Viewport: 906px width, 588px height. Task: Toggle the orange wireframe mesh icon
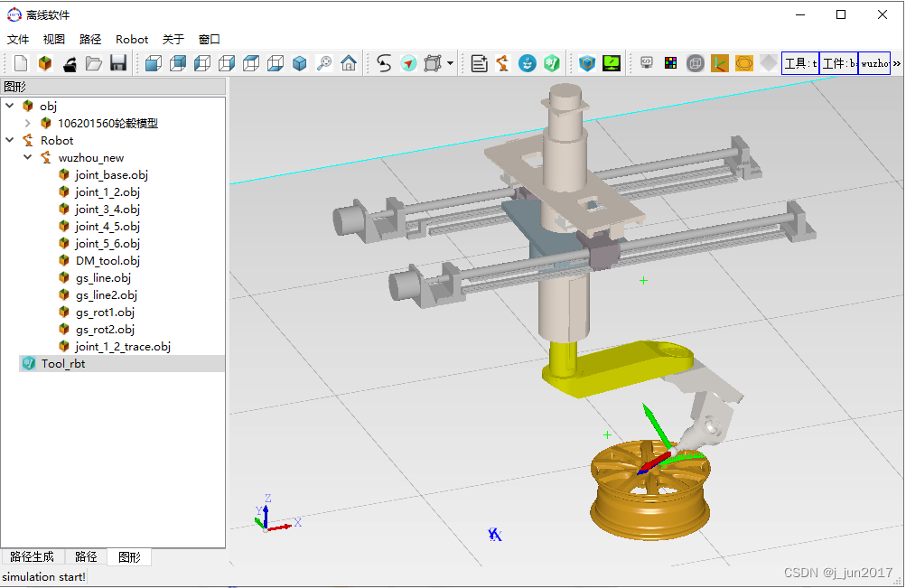click(744, 63)
